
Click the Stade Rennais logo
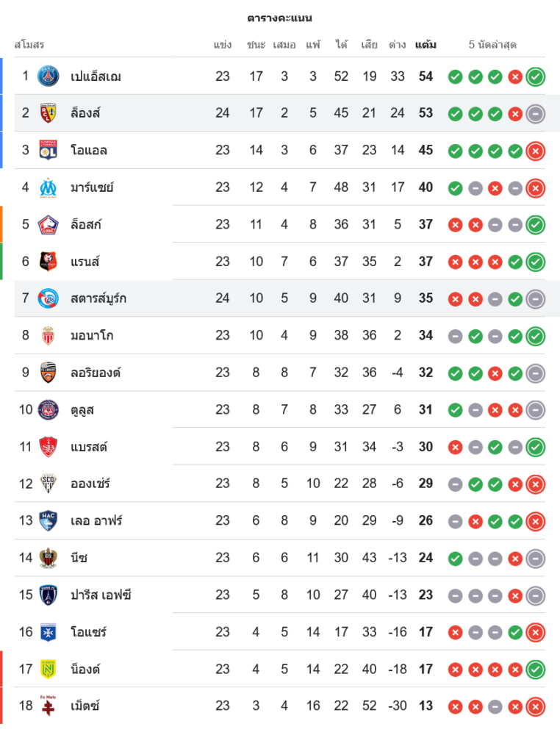[49, 261]
